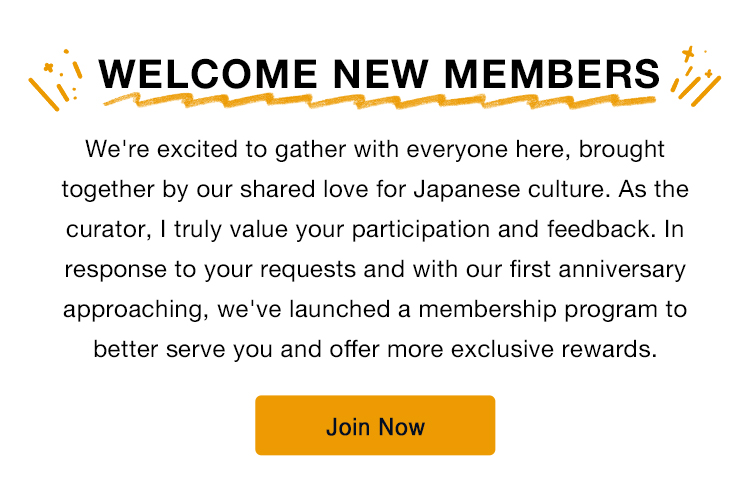This screenshot has width=750, height=500.
Task: Select the WELCOME NEW MEMBERS heading
Action: pyautogui.click(x=380, y=74)
